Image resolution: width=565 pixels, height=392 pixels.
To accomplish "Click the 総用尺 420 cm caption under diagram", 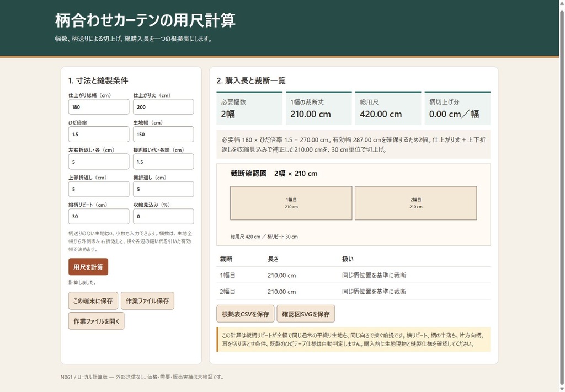I will pyautogui.click(x=264, y=237).
